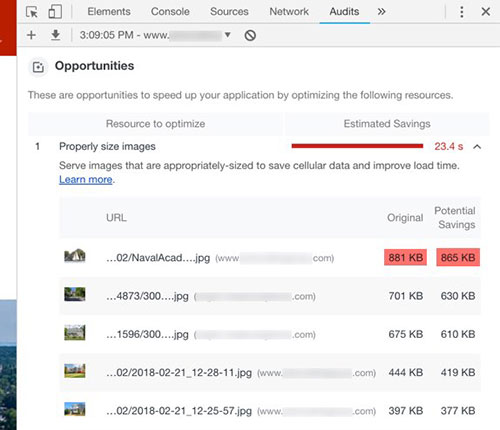Click the 12-28-11.jpg thumbnail
The image size is (500, 430).
point(75,371)
